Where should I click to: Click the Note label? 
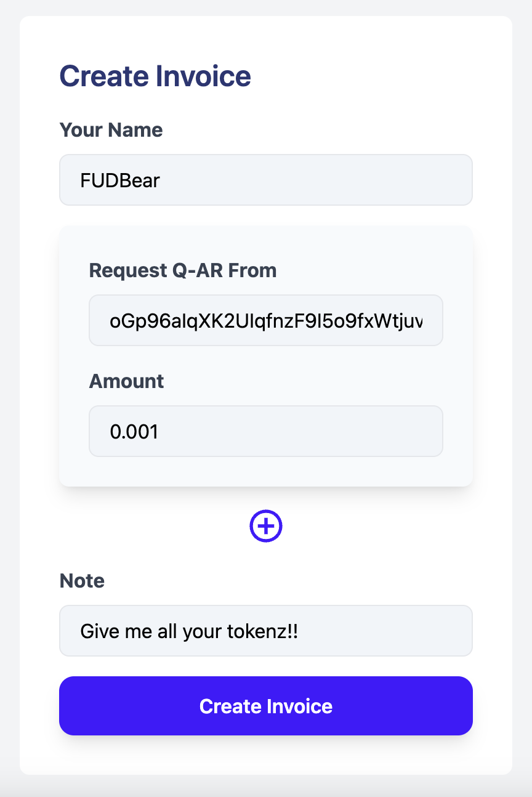pos(82,581)
